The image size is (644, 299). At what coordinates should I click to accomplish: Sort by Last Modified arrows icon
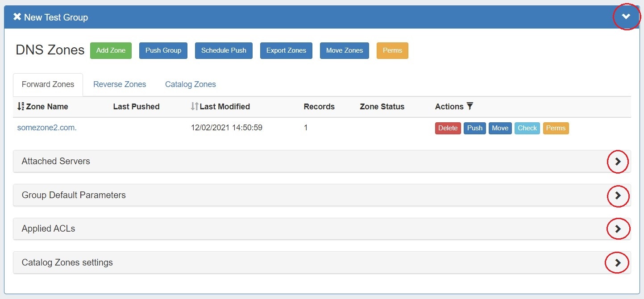pyautogui.click(x=194, y=107)
